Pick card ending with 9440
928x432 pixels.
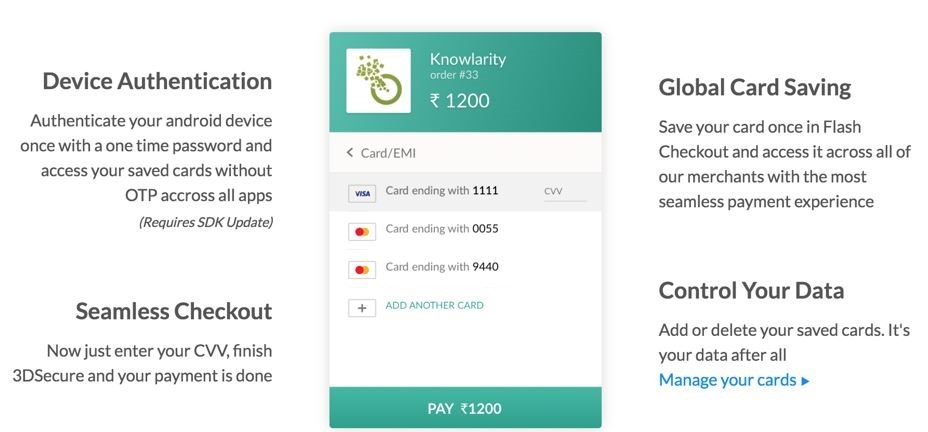(x=442, y=267)
